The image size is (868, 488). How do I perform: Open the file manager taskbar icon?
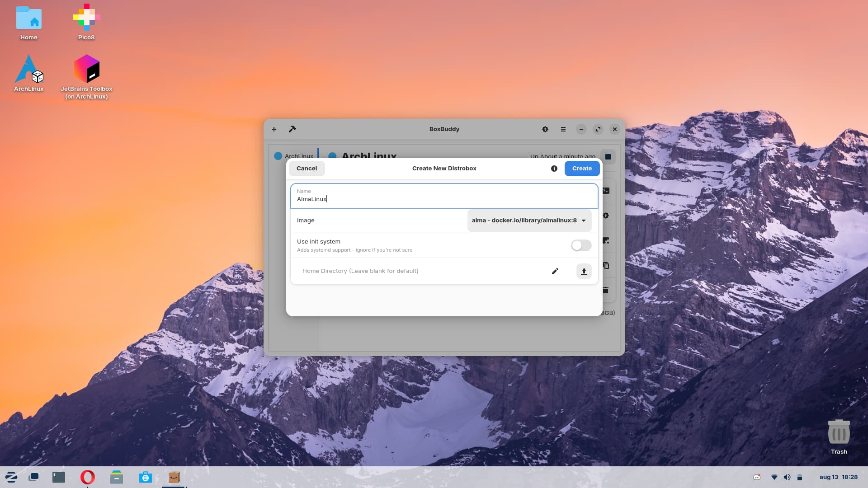point(117,477)
